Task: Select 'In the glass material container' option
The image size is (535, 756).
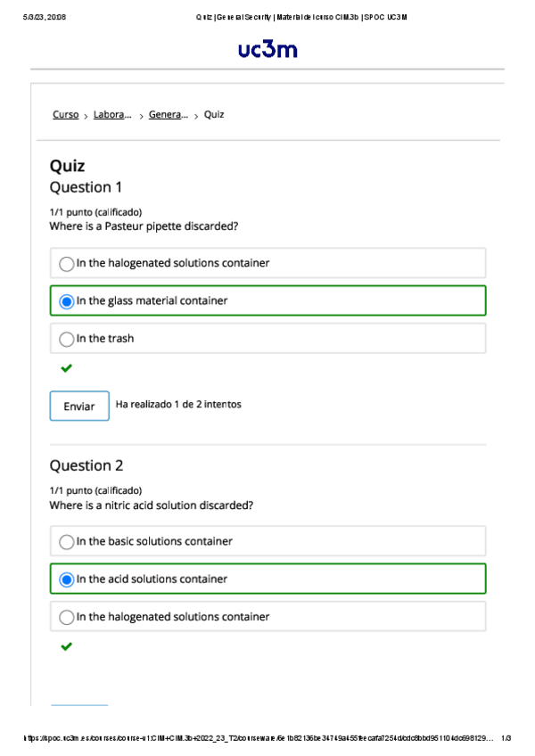Action: click(67, 301)
